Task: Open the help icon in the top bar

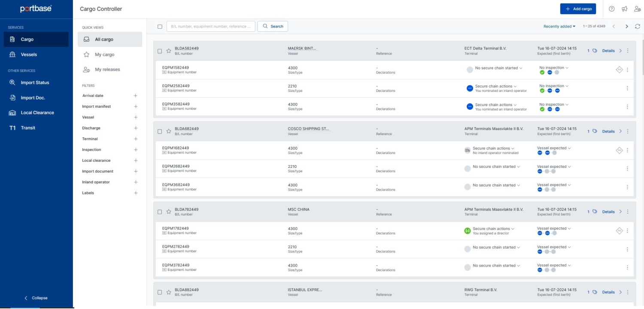Action: point(611,9)
